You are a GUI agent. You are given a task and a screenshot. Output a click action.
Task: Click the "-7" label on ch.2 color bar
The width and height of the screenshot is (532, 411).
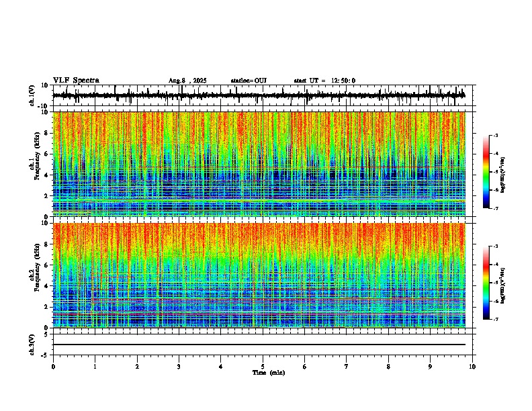496,319
